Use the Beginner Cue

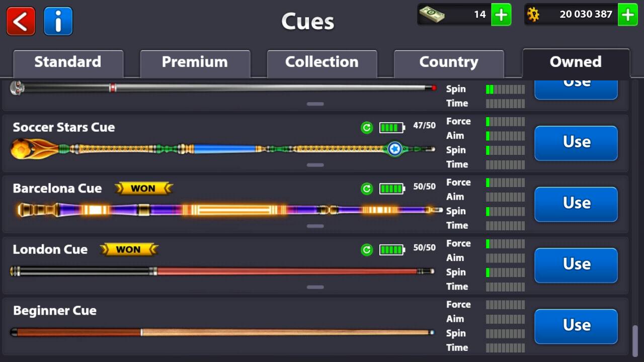pos(576,326)
